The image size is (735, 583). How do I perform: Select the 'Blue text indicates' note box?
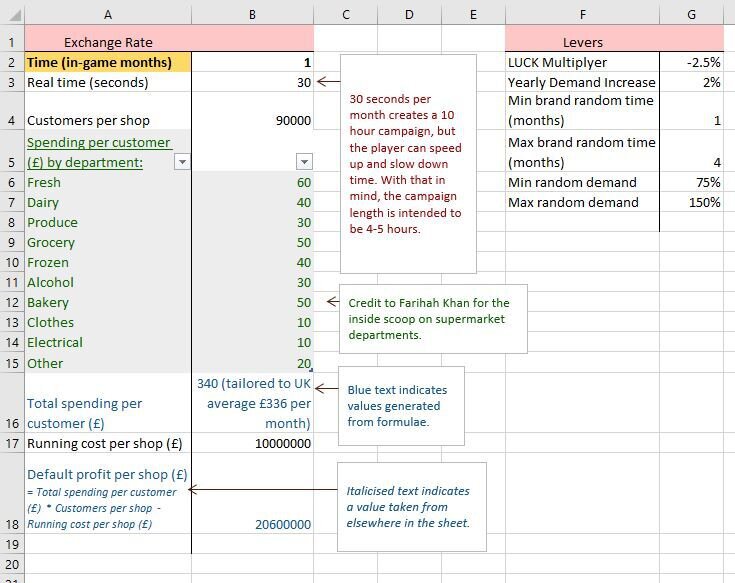(x=401, y=406)
